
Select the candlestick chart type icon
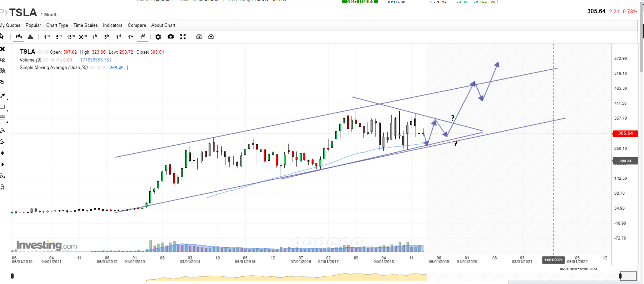click(18, 37)
